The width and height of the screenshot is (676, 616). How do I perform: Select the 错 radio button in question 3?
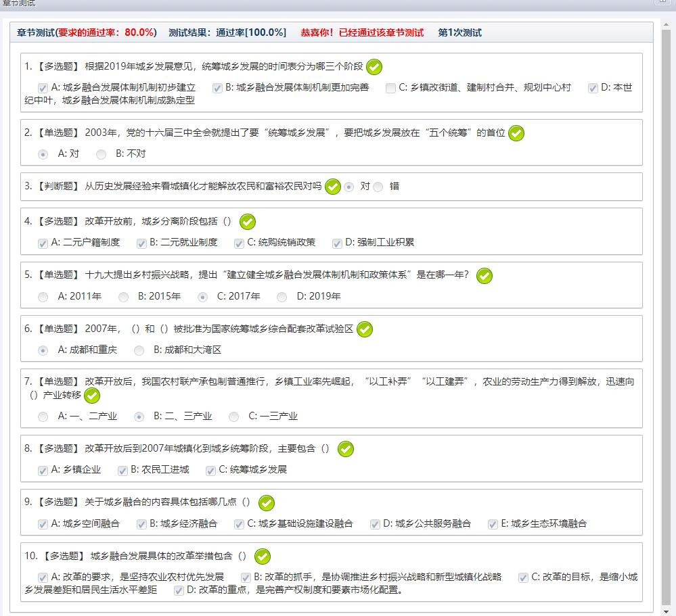[x=378, y=187]
